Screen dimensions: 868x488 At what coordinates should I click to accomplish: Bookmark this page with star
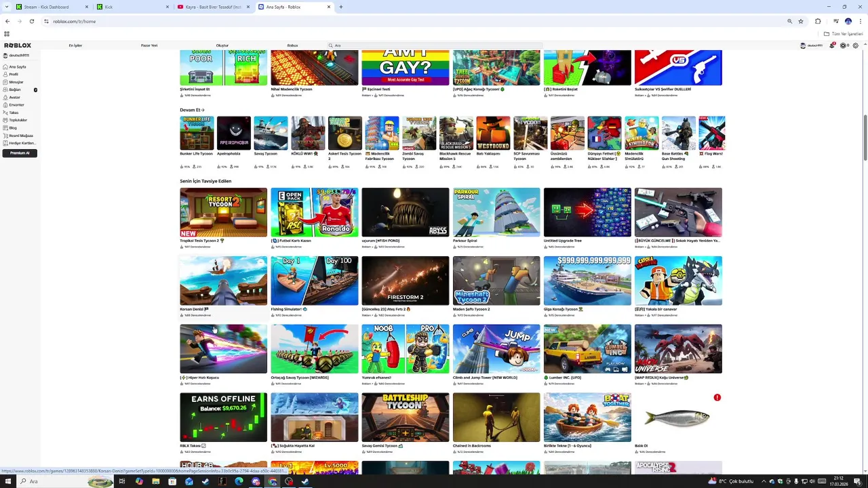click(x=801, y=21)
